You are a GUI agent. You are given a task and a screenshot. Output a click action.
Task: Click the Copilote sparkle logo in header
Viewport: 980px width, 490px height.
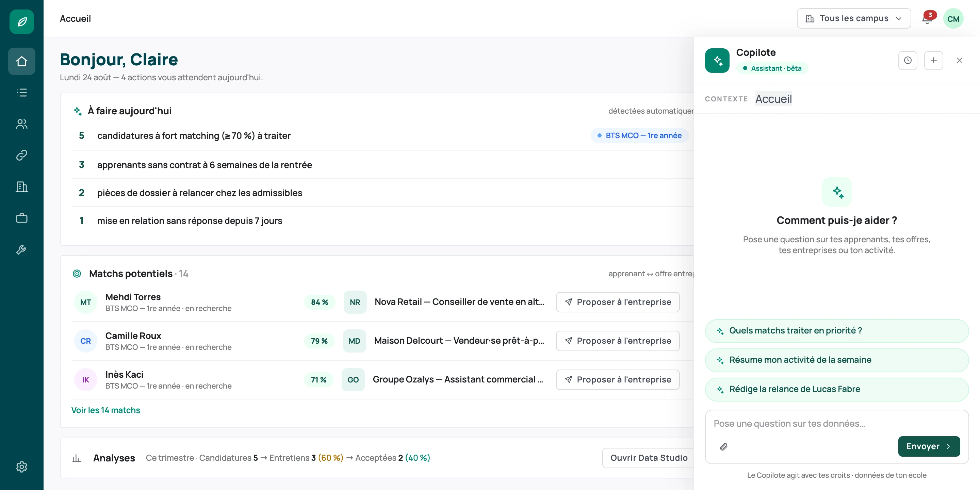717,61
